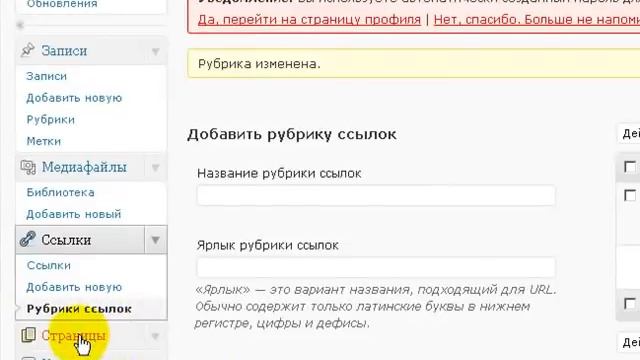Viewport: 640px width, 360px height.
Task: Open Рубрики under Записи
Action: coord(51,120)
